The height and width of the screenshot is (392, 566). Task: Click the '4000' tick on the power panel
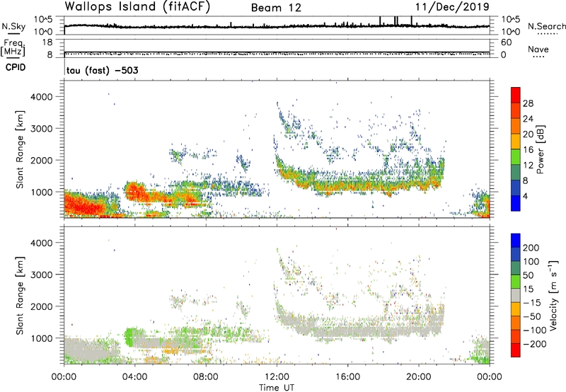41,97
